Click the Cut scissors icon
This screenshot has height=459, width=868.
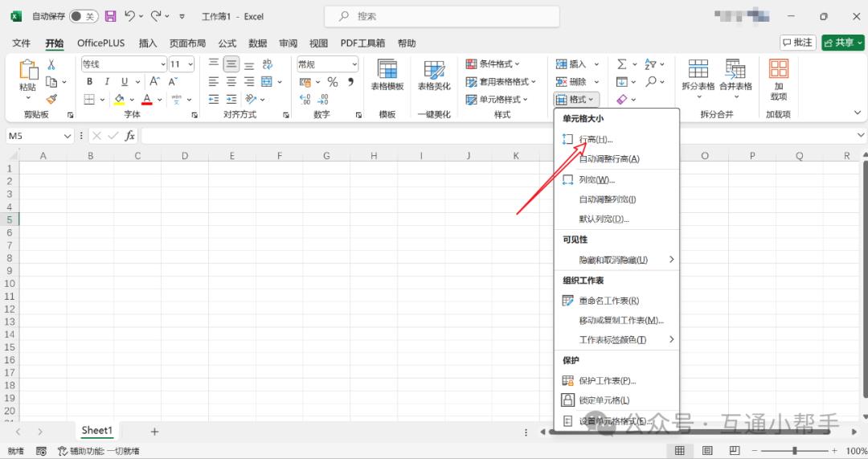(51, 65)
